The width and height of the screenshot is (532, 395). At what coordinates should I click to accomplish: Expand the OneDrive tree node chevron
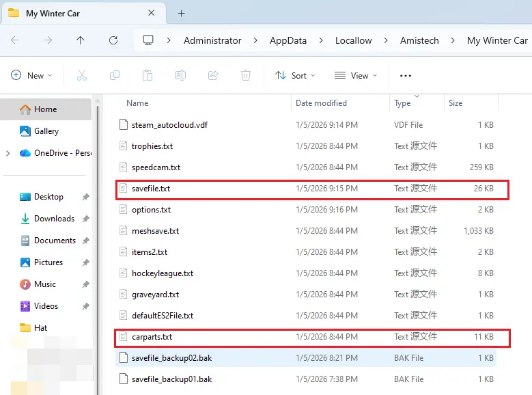pyautogui.click(x=8, y=153)
